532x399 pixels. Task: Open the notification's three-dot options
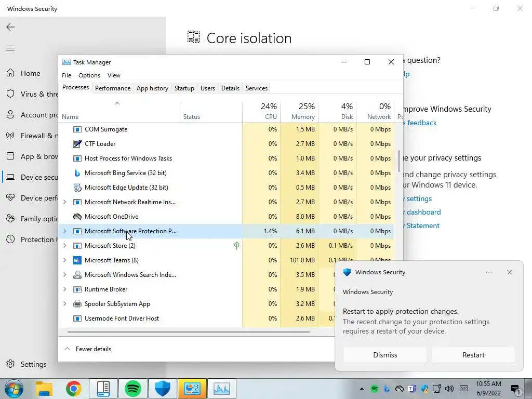coord(489,272)
